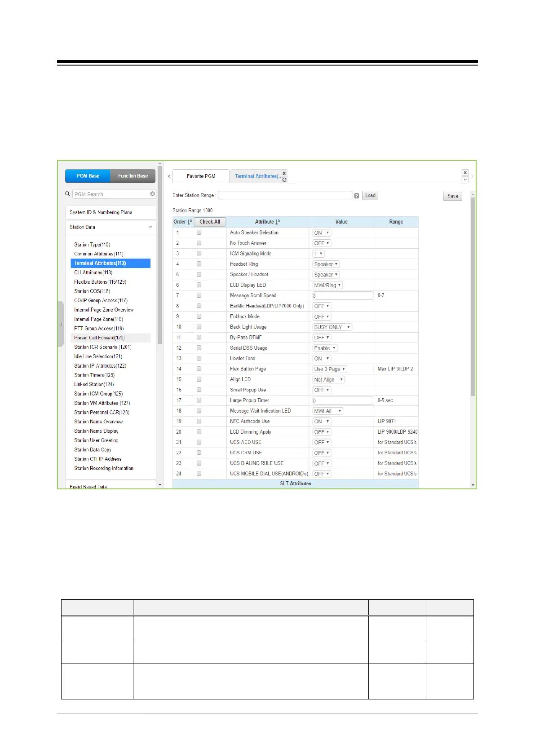Viewport: 535px width, 756px height.
Task: Open Station COS(116) link
Action: click(92, 291)
